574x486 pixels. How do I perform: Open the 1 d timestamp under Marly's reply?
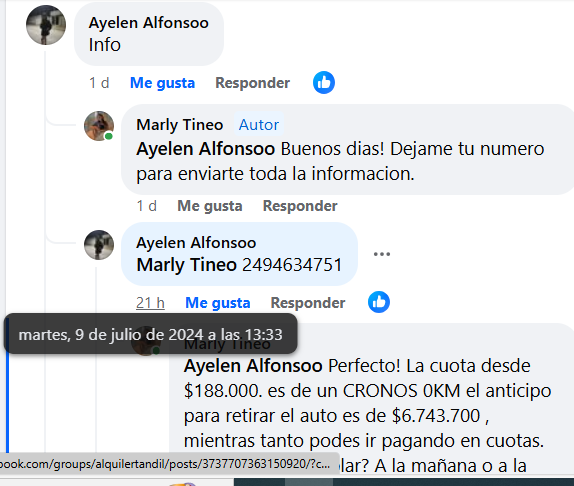pos(147,206)
